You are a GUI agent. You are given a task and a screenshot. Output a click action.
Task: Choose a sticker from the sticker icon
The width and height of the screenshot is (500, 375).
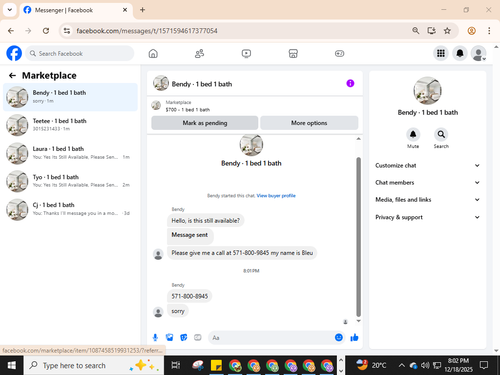click(x=183, y=338)
